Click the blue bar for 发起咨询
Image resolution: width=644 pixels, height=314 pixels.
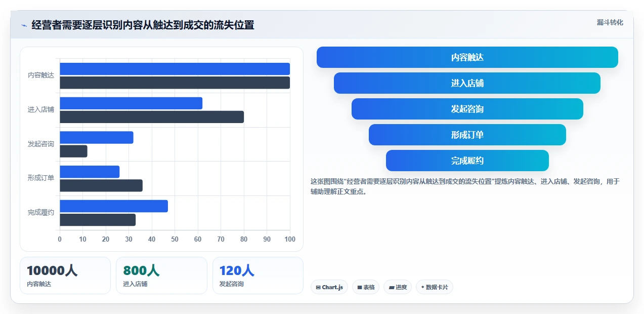(97, 138)
